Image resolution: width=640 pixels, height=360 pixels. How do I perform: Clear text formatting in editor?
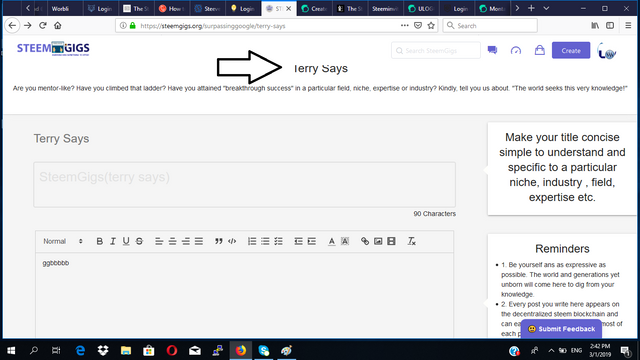411,241
